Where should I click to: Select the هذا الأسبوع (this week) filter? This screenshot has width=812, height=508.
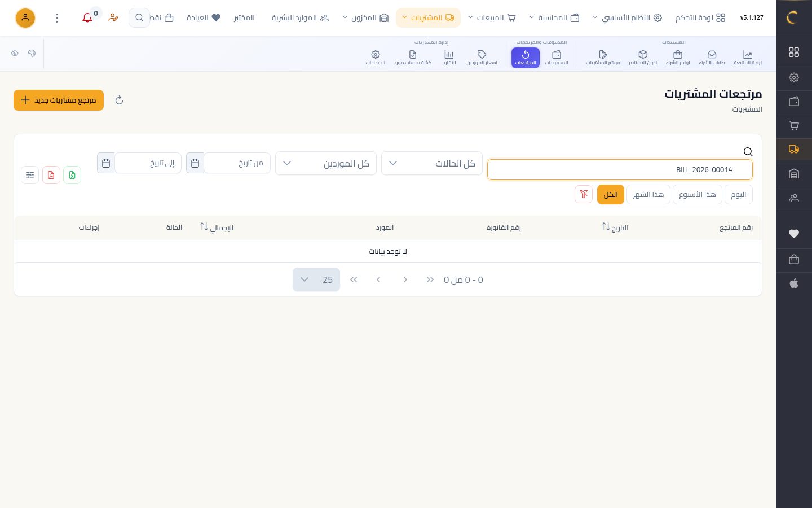coord(698,195)
